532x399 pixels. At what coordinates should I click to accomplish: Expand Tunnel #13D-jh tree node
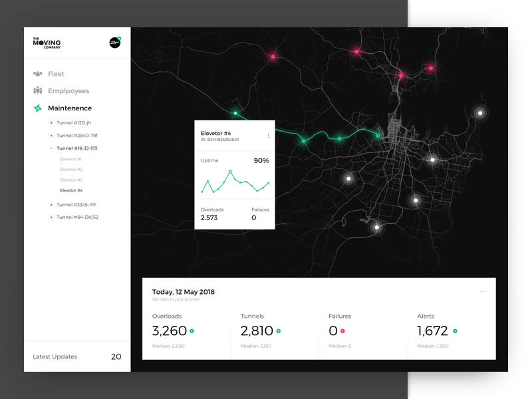(x=51, y=123)
